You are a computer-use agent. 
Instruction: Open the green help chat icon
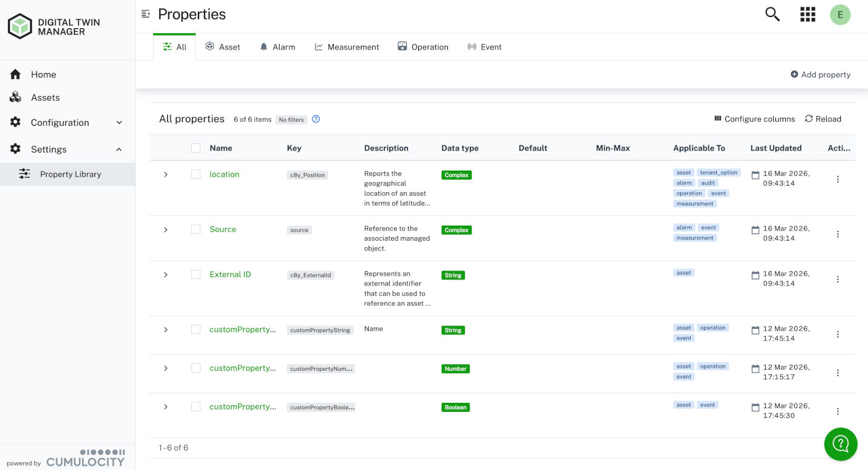click(841, 444)
